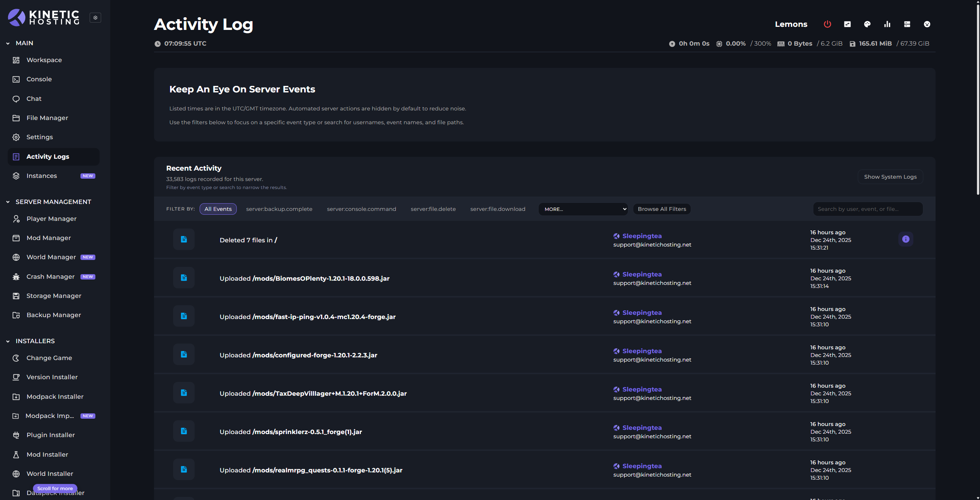This screenshot has height=500, width=980.
Task: Click the swap arrows icon in header
Action: point(847,24)
